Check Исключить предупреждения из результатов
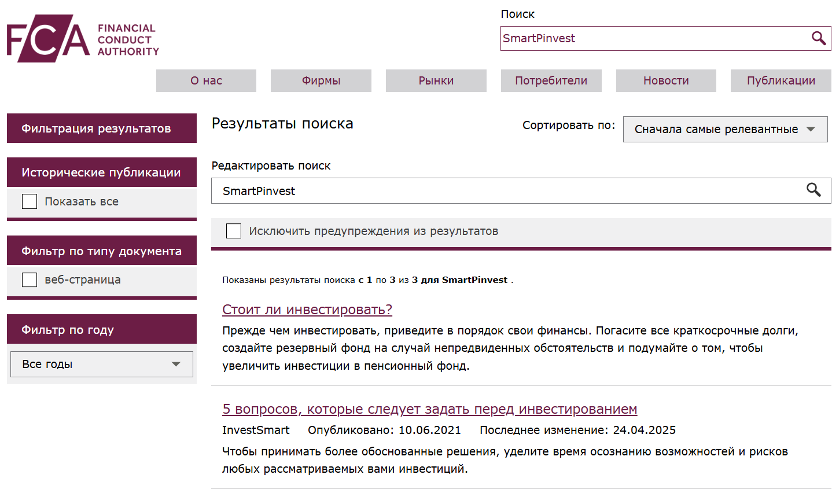The image size is (832, 504). [233, 230]
